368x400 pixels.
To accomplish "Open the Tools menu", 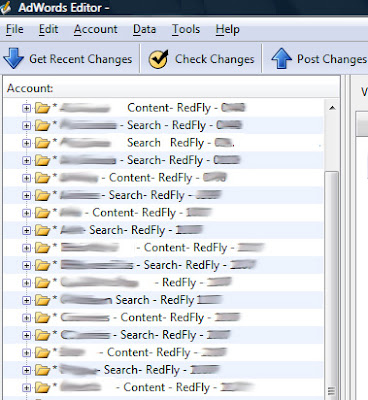I will (x=186, y=29).
